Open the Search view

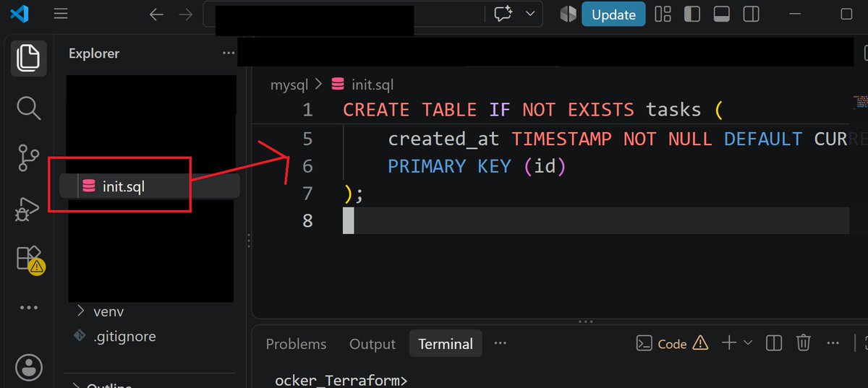click(x=28, y=108)
